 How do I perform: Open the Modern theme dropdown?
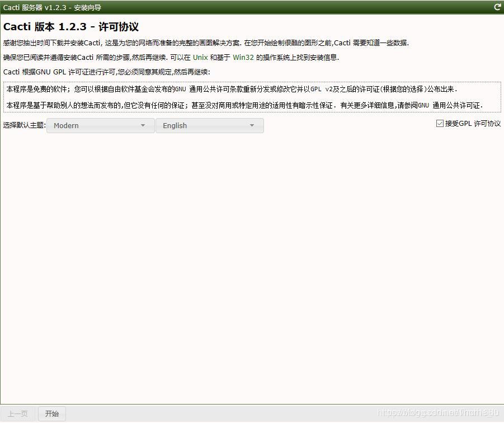[100, 126]
